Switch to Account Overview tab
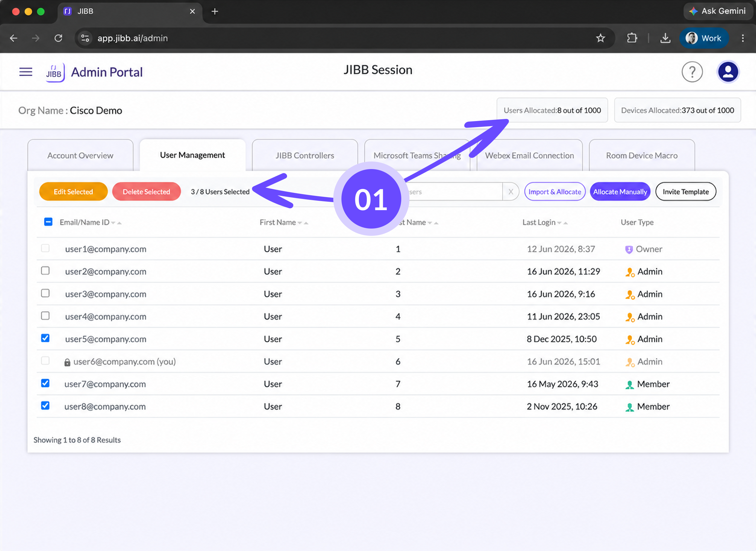Image resolution: width=756 pixels, height=551 pixels. click(80, 155)
